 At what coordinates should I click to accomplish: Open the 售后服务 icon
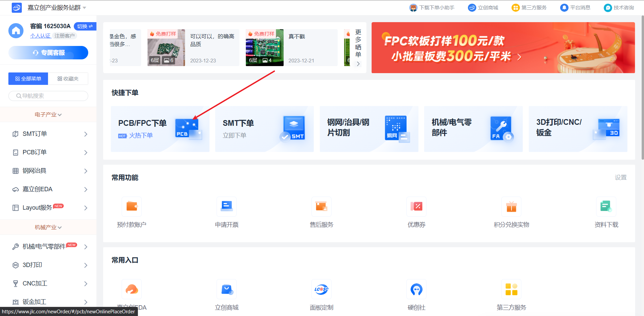pyautogui.click(x=321, y=206)
